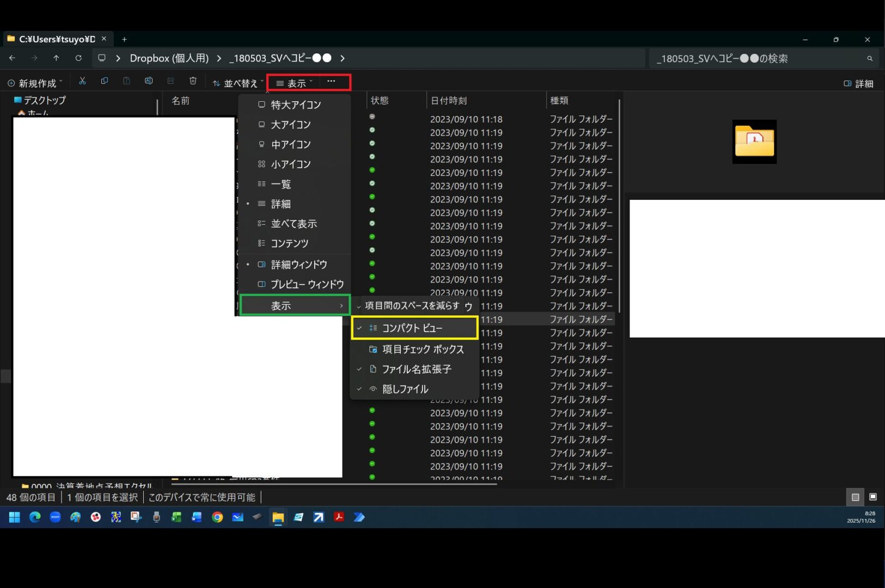Click the Windows Start button

[15, 517]
